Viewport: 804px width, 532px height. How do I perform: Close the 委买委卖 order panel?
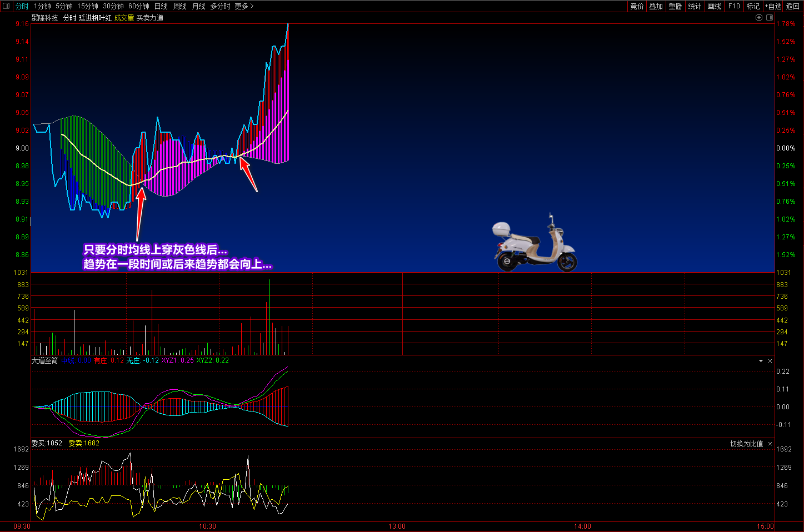click(x=770, y=444)
